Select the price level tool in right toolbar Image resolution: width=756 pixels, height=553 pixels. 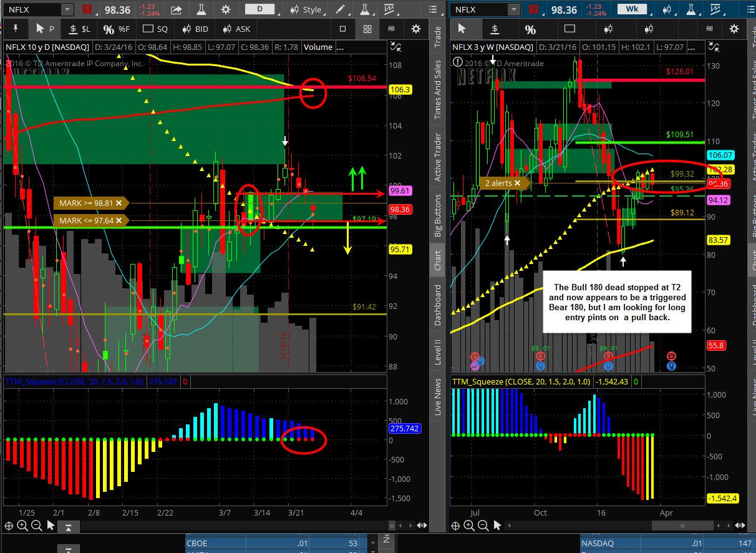coord(495,29)
